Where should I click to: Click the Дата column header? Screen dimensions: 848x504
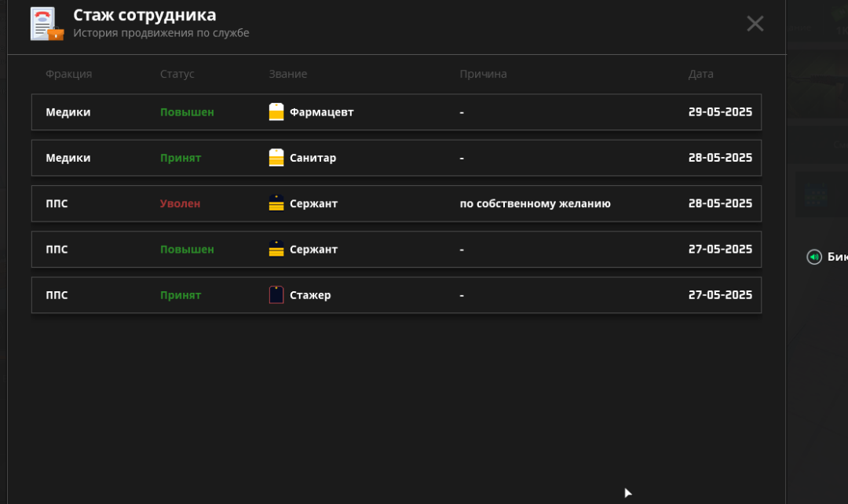point(700,74)
